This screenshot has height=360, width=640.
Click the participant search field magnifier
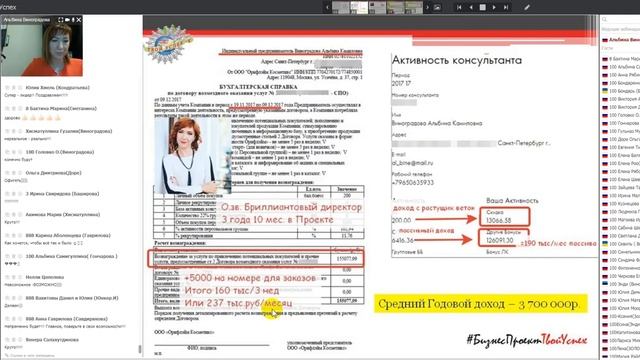(x=605, y=20)
